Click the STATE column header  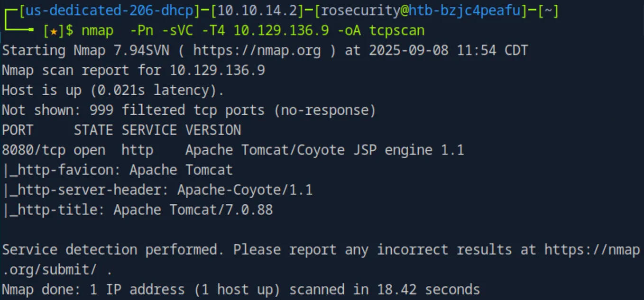(x=93, y=130)
